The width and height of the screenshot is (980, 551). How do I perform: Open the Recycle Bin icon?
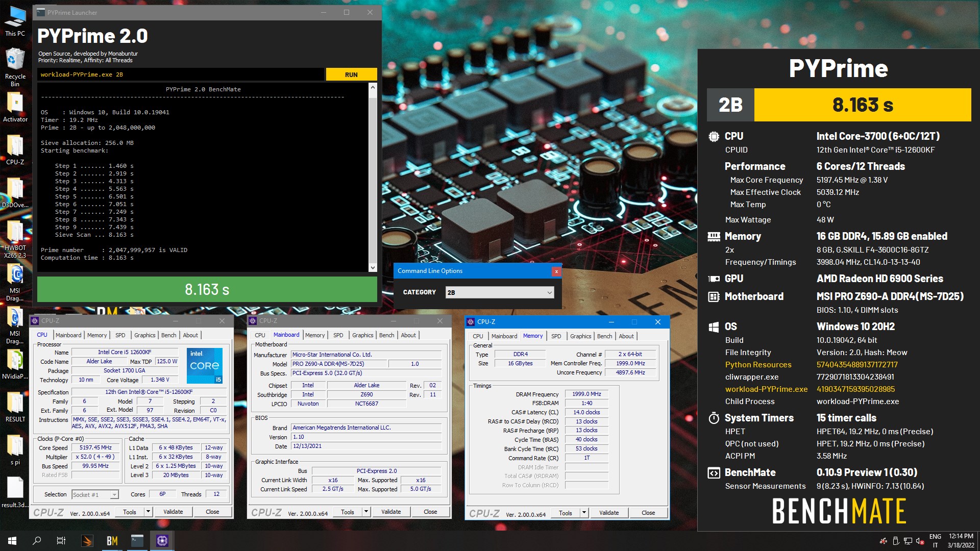(15, 67)
